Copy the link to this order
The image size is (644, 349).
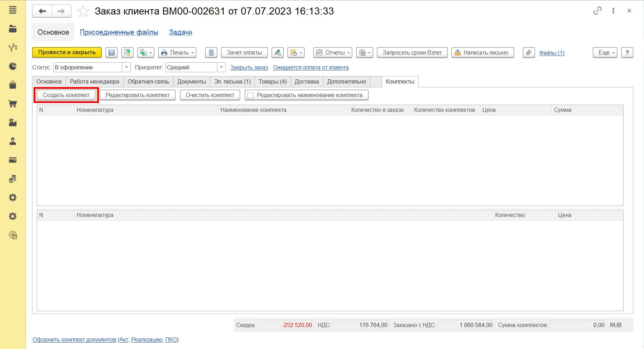tap(597, 11)
